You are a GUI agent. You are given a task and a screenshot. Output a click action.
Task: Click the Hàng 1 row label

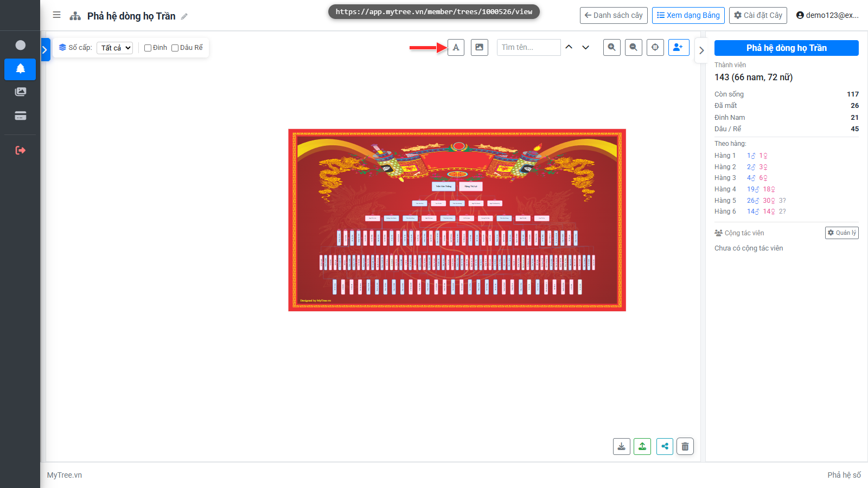click(725, 156)
